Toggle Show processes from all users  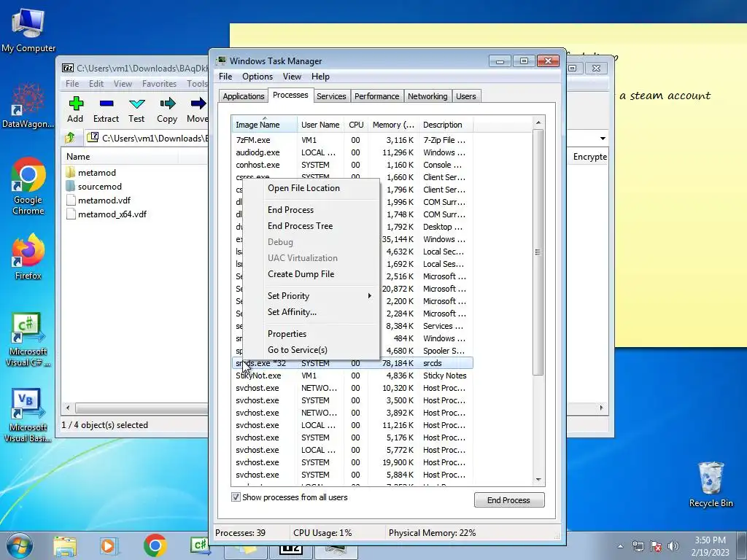(x=236, y=497)
